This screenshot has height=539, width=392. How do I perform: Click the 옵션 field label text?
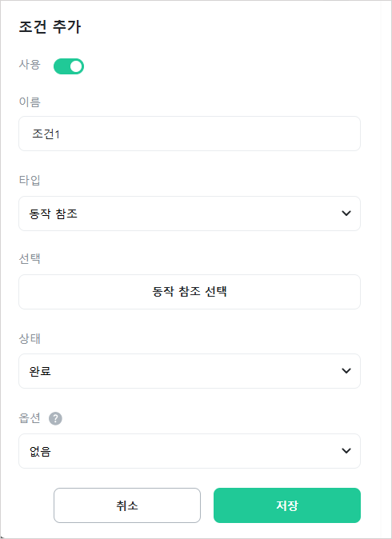coord(30,418)
